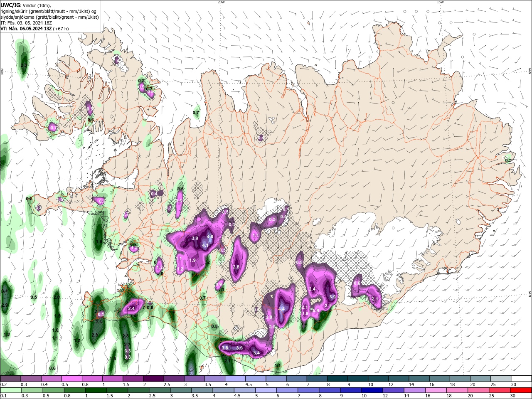Select the '3.6' value near the south coast
Viewport: 532px width, 399px height.
[x=239, y=348]
